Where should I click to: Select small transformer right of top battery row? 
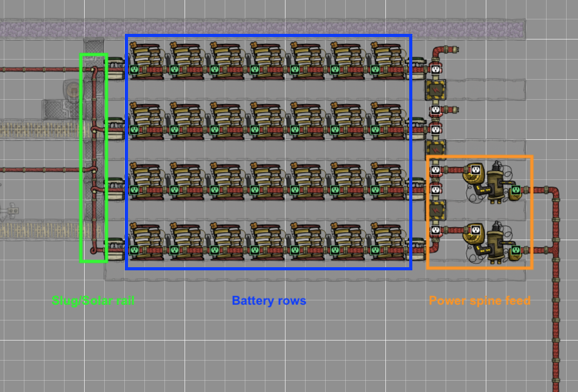(418, 68)
